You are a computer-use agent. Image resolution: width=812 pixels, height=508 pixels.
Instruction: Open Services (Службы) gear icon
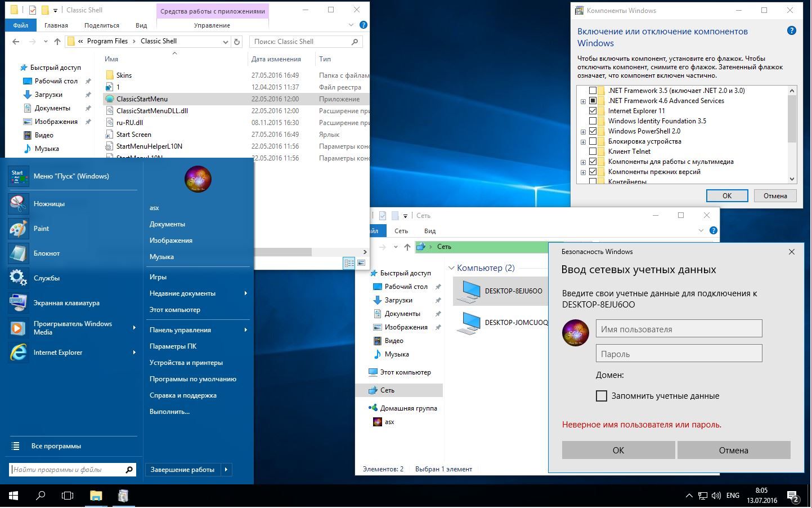tap(18, 278)
